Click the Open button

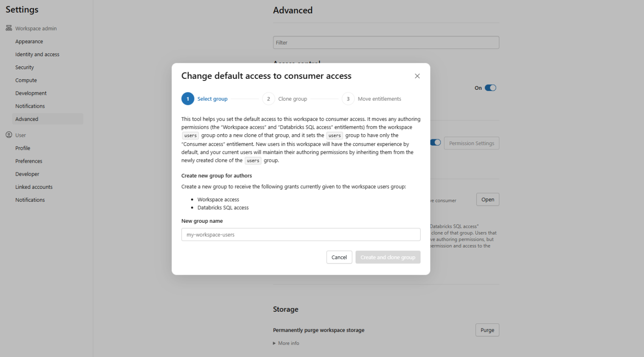488,200
